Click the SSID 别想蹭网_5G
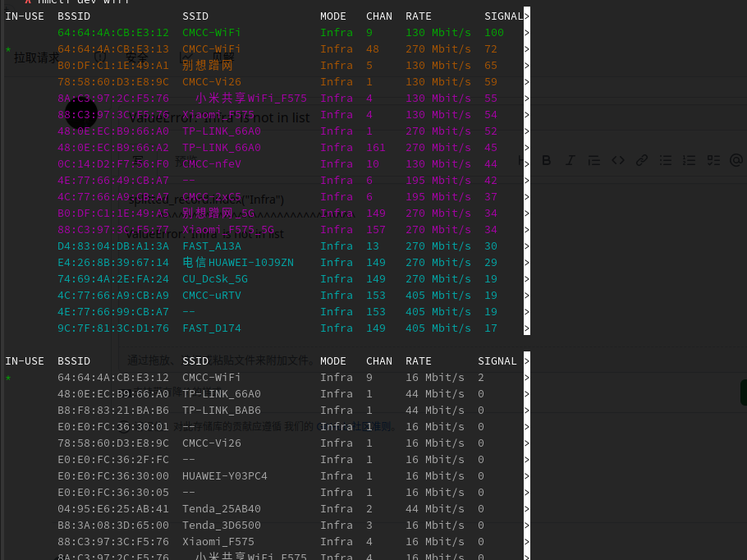Image resolution: width=747 pixels, height=560 pixels. (x=218, y=213)
